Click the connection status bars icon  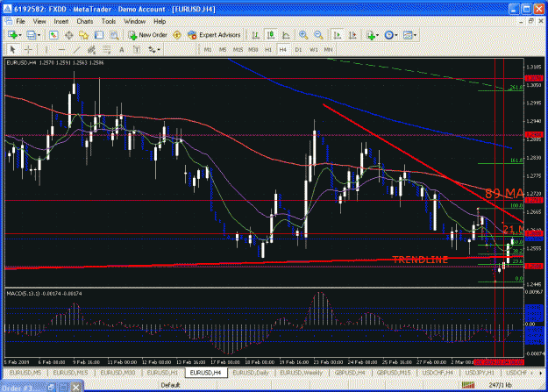tap(468, 385)
